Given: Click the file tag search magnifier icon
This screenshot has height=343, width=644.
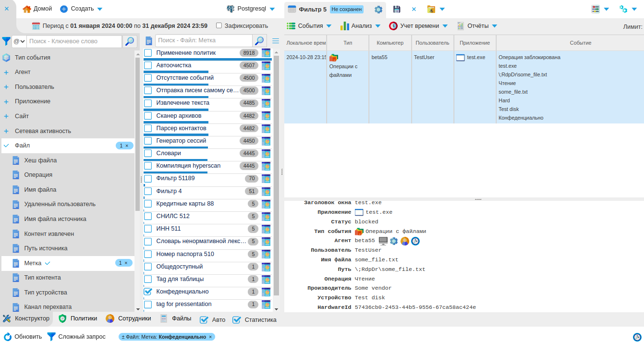Looking at the screenshot, I should [x=259, y=41].
